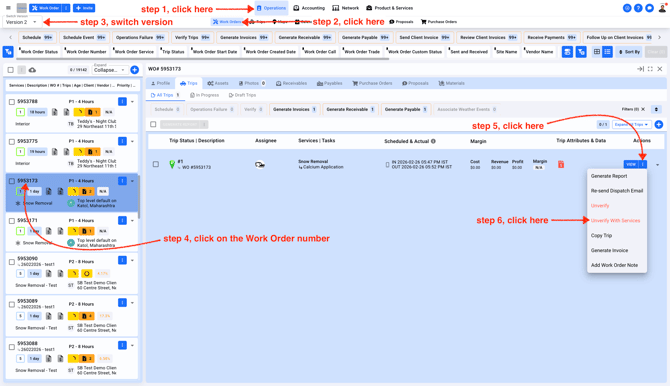Click the blue saved filters icon next to Vendor Name
The height and width of the screenshot is (386, 670).
coord(567,52)
